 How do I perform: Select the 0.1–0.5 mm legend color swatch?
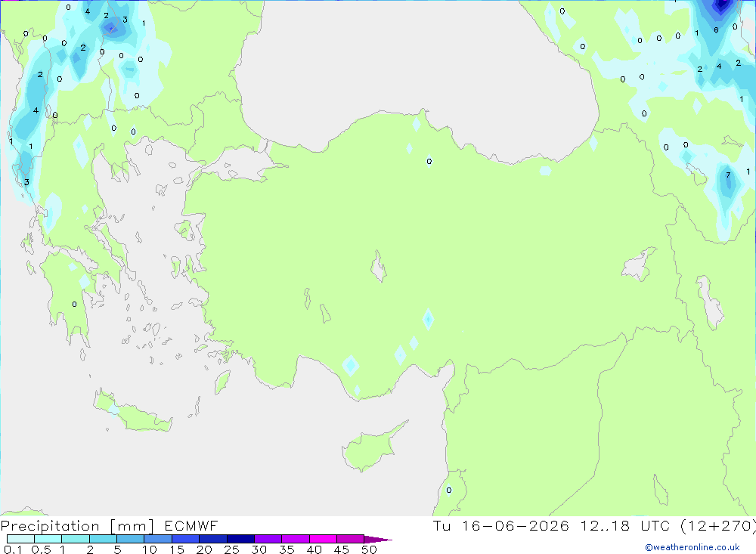click(x=20, y=539)
